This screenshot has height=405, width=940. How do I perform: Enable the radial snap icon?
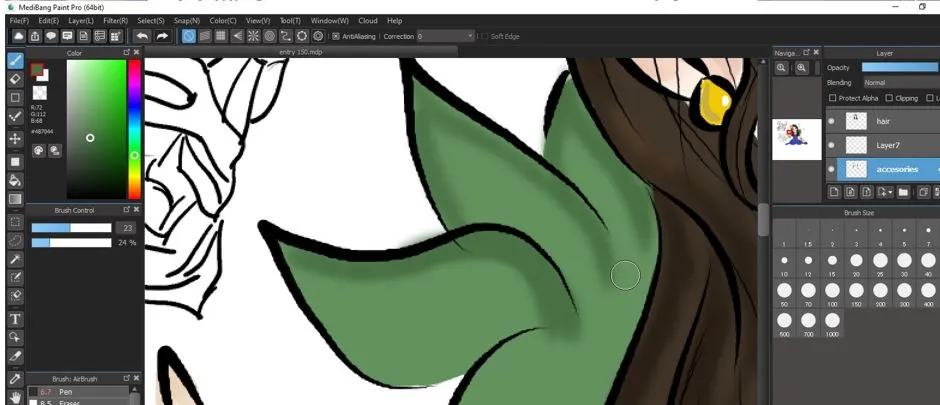(254, 36)
